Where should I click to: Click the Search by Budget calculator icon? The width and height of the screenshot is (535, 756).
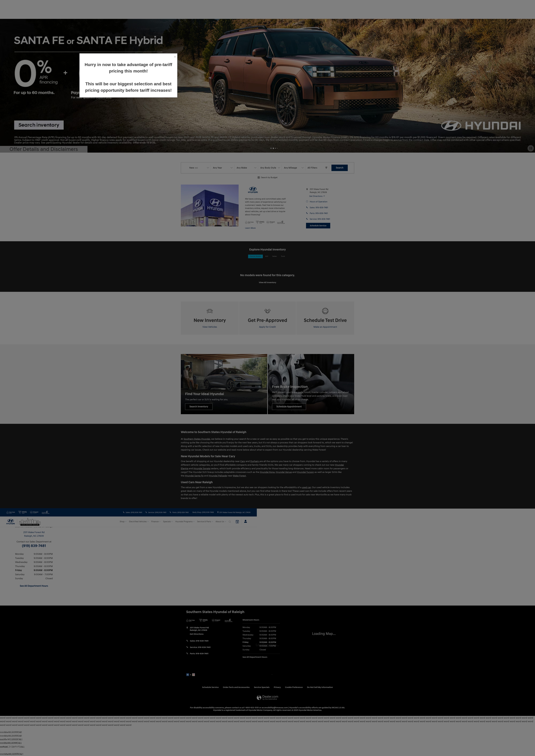point(259,178)
